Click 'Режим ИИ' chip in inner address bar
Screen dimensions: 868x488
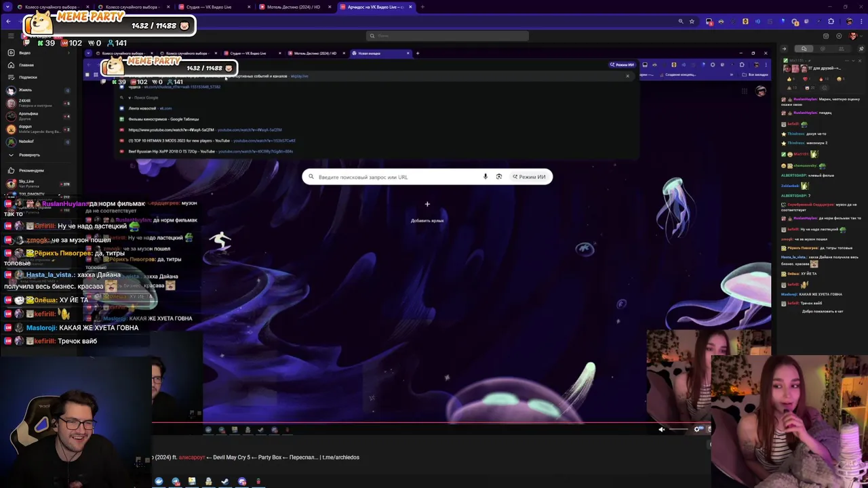(x=622, y=65)
